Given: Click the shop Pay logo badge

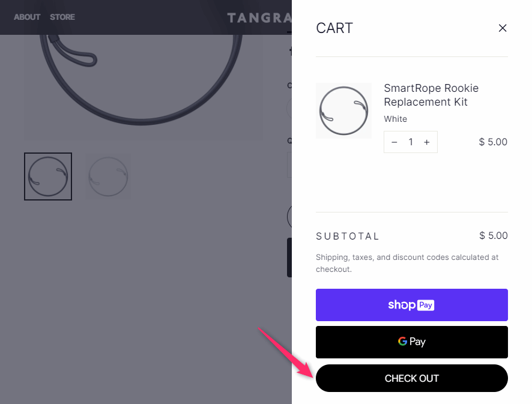Looking at the screenshot, I should [x=411, y=305].
